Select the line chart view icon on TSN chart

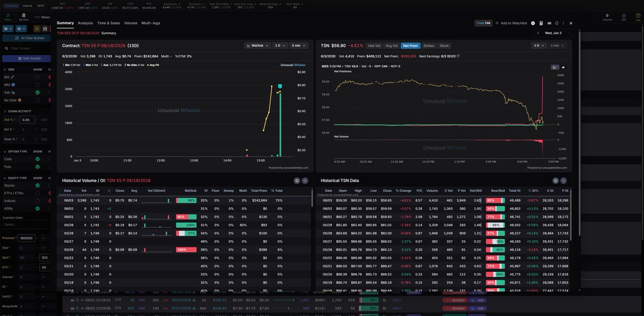click(555, 67)
